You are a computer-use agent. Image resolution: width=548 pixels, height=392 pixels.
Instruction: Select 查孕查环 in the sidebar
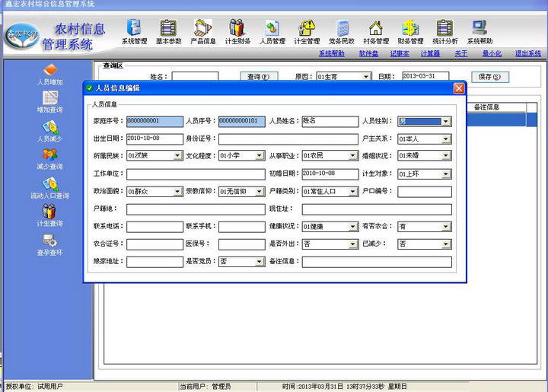[50, 245]
